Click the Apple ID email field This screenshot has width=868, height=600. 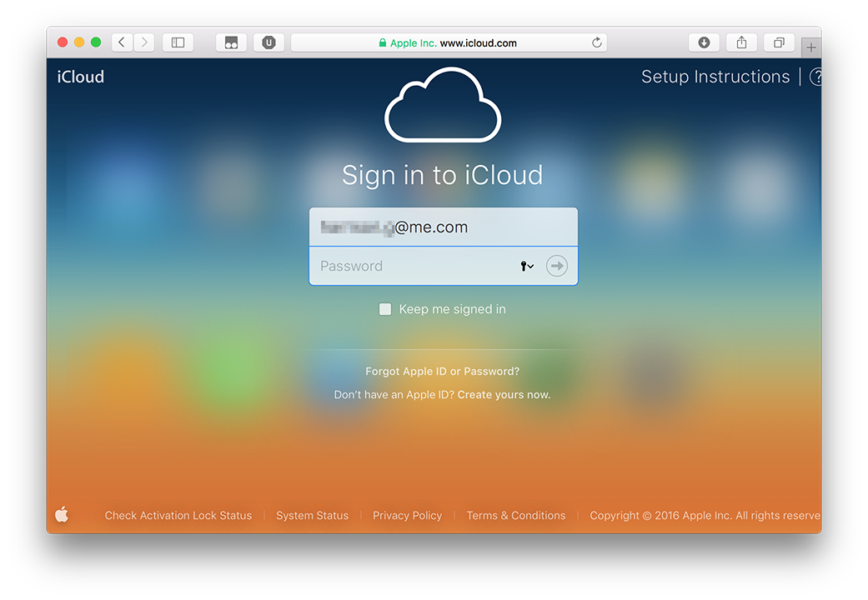tap(443, 227)
